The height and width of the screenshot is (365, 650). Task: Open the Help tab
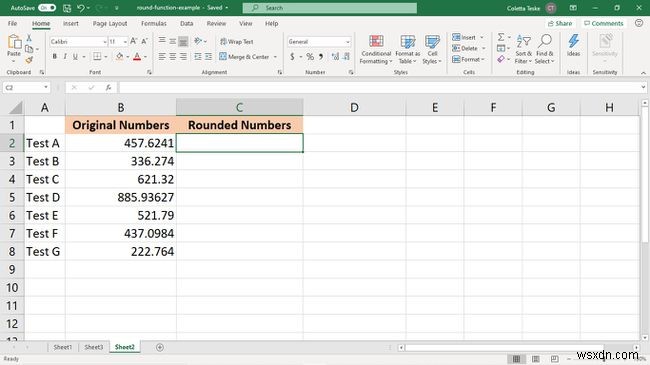coord(272,24)
